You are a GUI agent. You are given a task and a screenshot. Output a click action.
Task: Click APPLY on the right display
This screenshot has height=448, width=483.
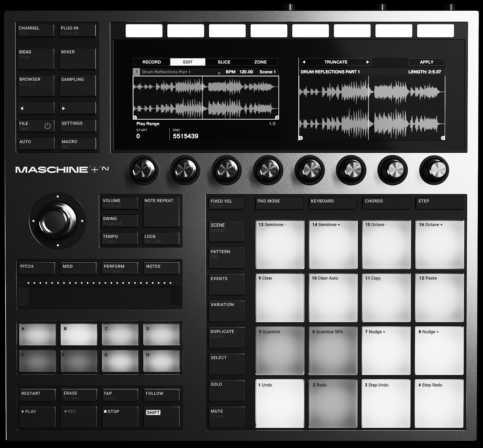(x=426, y=62)
